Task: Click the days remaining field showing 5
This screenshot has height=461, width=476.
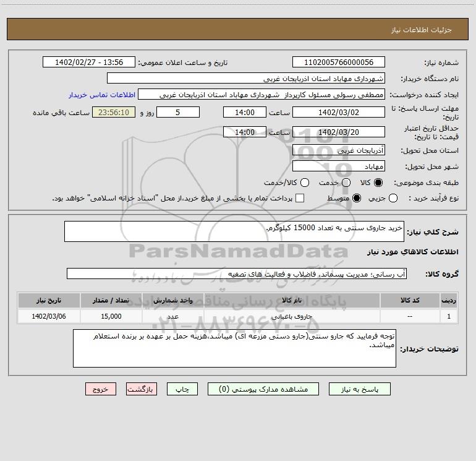Action: click(178, 113)
